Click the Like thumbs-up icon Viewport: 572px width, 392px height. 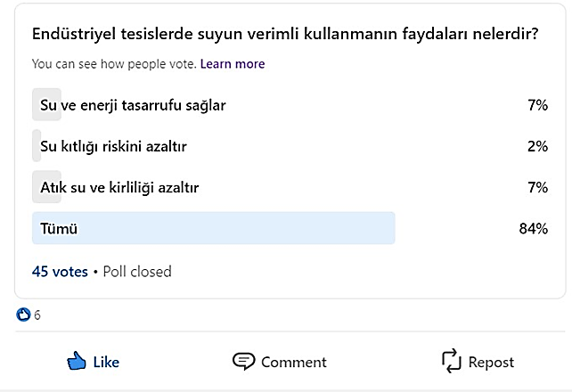point(77,361)
